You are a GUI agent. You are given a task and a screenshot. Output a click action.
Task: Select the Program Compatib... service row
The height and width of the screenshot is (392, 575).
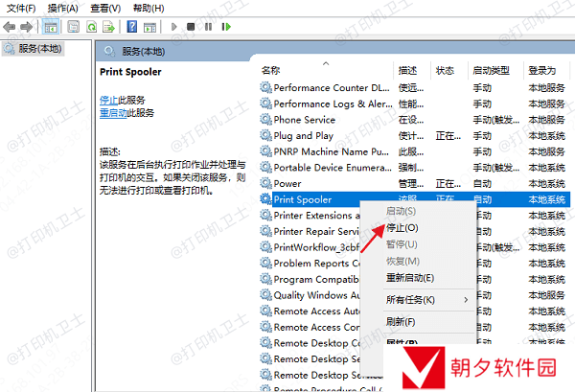click(x=310, y=279)
